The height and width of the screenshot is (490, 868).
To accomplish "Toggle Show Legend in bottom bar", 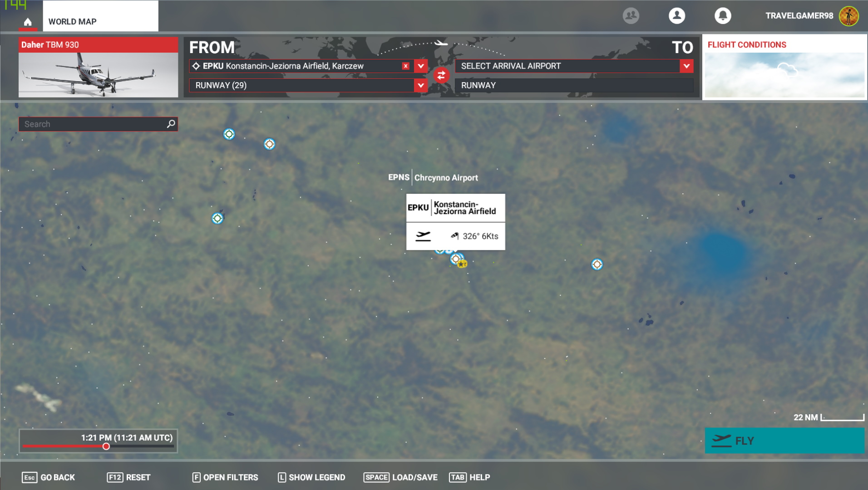I will pos(311,477).
